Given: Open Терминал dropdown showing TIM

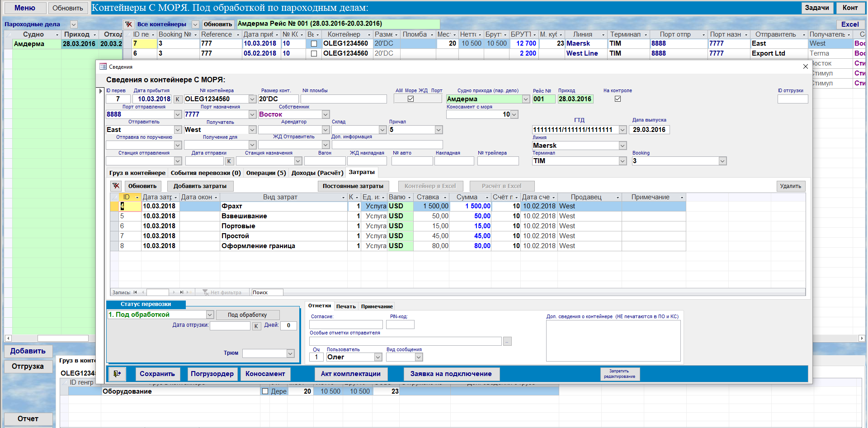Looking at the screenshot, I should click(623, 161).
